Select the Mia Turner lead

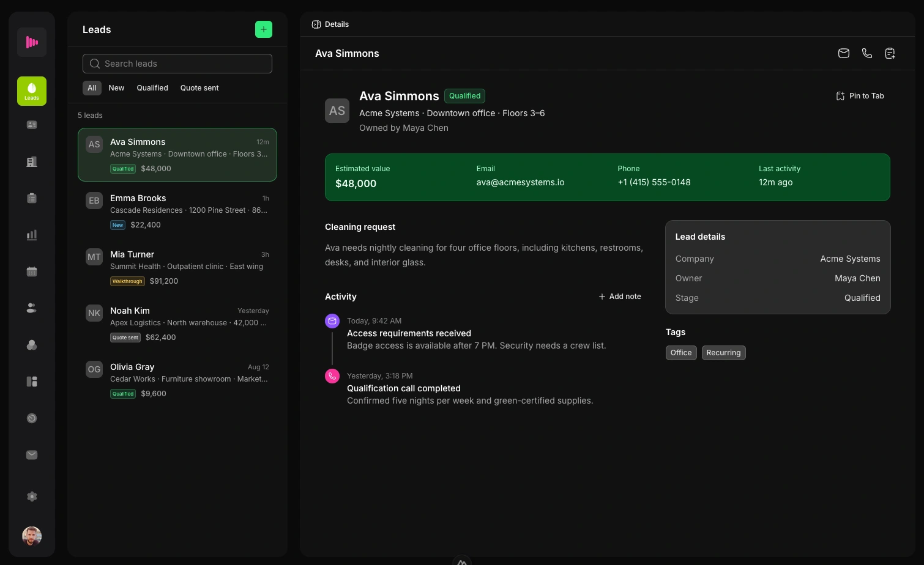pyautogui.click(x=177, y=267)
